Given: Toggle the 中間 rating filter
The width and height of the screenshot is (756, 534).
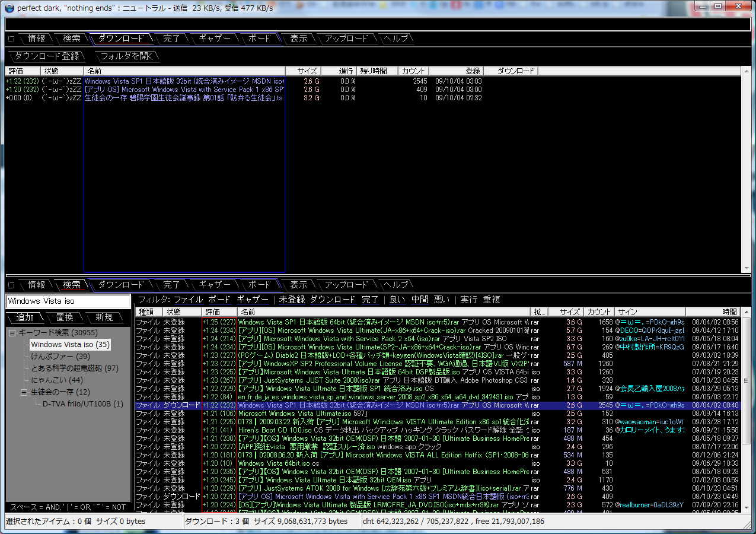Looking at the screenshot, I should click(x=420, y=300).
